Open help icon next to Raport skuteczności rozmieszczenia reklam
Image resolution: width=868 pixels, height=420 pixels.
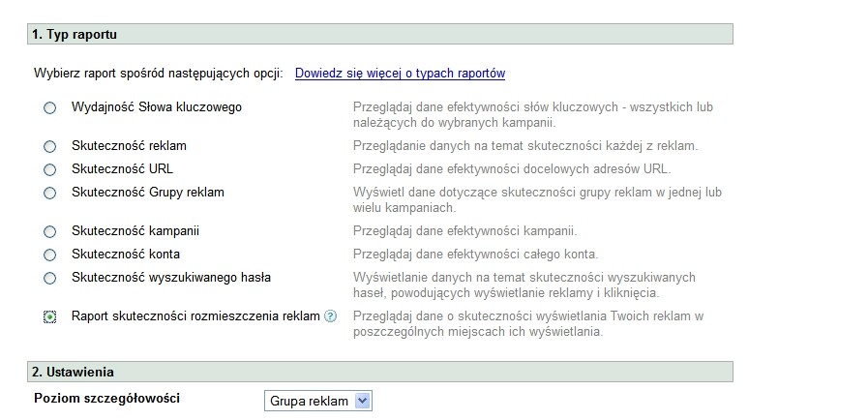[x=331, y=316]
